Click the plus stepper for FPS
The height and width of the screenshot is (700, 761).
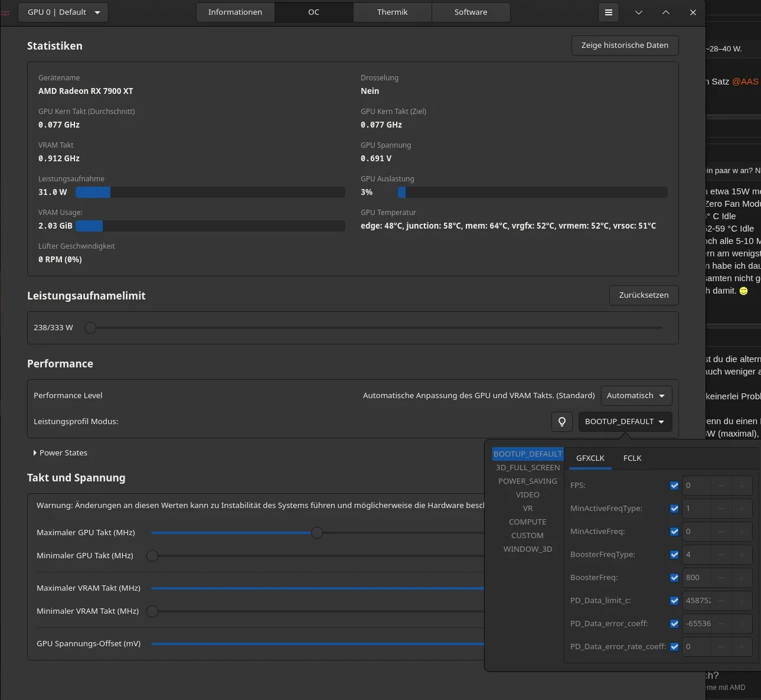point(742,486)
